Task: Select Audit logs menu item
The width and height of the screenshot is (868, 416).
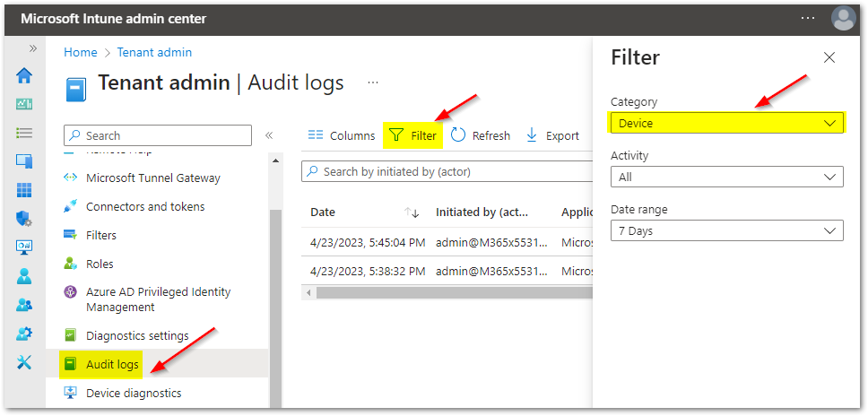Action: click(112, 364)
